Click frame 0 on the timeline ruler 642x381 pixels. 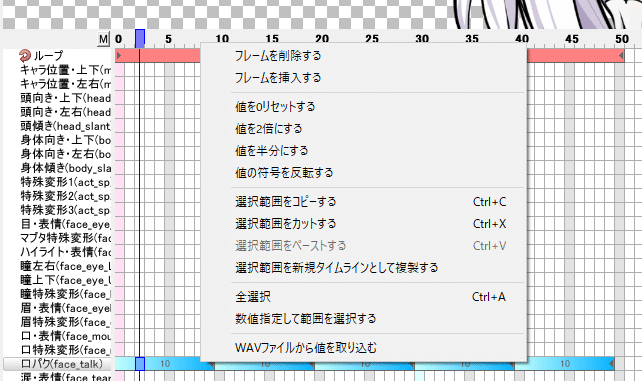[119, 39]
